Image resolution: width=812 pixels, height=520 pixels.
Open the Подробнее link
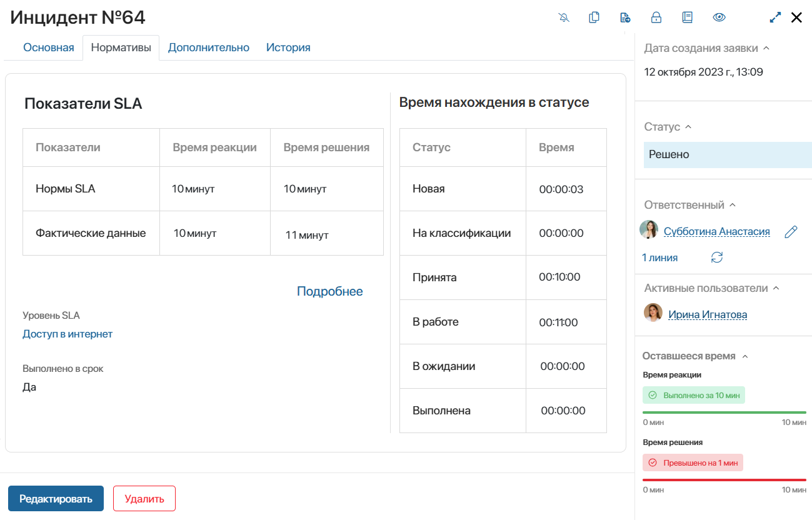pos(330,291)
